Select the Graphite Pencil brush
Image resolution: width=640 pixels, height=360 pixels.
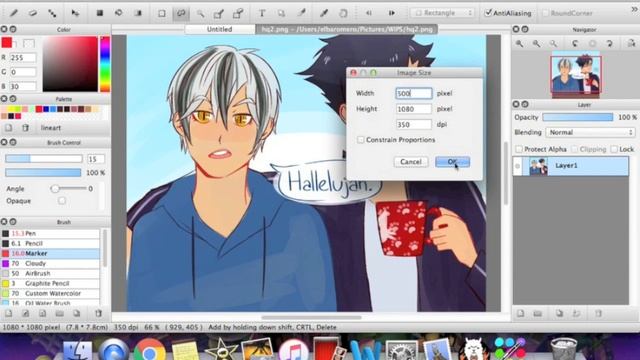(x=50, y=283)
